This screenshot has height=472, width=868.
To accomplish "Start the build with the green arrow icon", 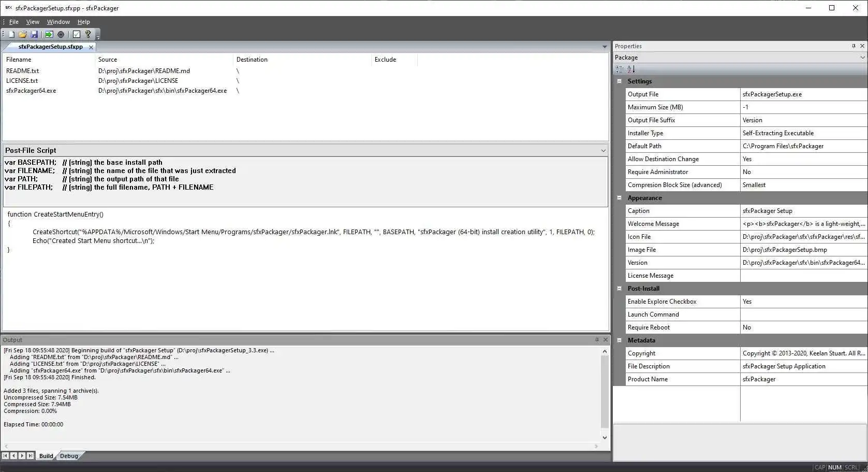I will (49, 34).
